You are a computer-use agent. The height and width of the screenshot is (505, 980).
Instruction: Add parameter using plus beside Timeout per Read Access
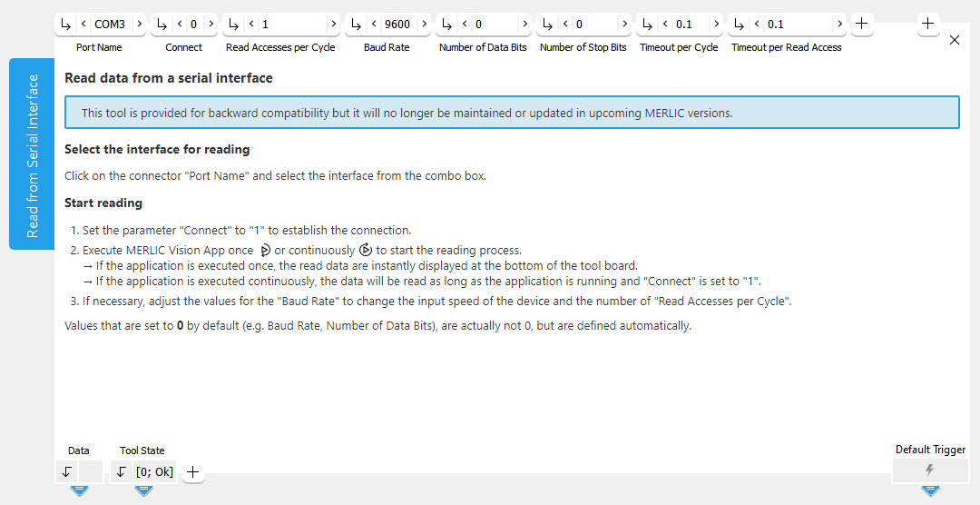click(861, 24)
